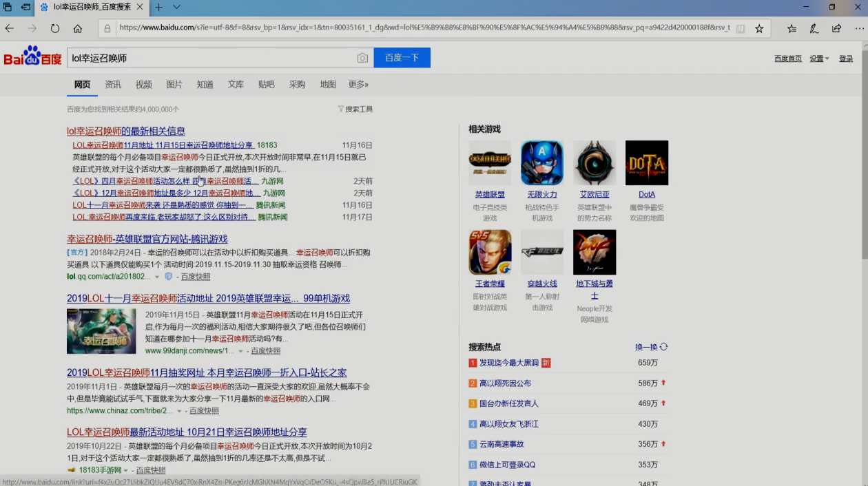The height and width of the screenshot is (486, 868).
Task: Select the lol幸运召唤师 browser tab
Action: coord(91,7)
